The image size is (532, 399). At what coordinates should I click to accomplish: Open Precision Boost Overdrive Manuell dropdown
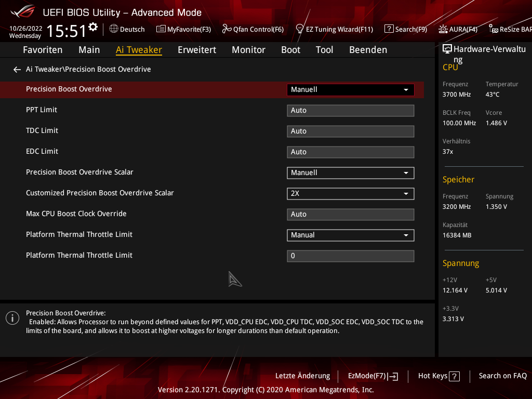351,89
